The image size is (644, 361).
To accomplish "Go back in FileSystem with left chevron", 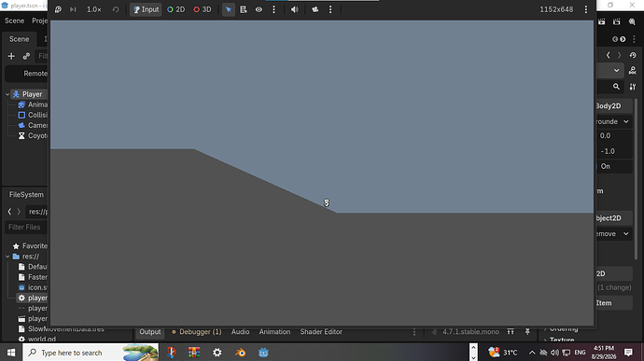I will (9, 212).
